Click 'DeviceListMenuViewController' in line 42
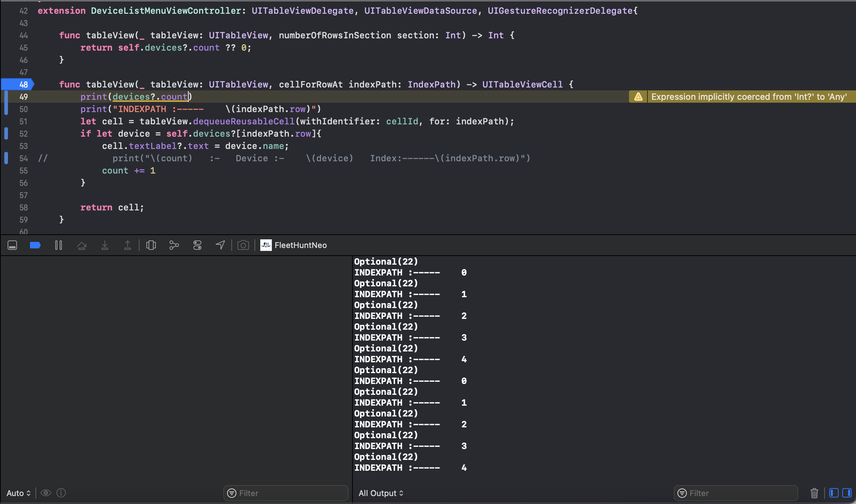This screenshot has width=856, height=504. (166, 10)
